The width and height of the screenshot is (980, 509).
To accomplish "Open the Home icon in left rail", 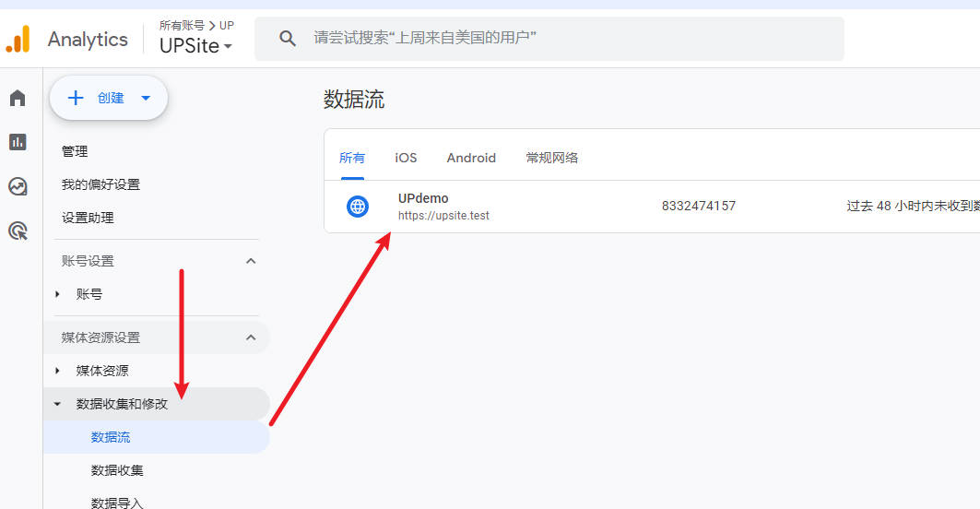I will pos(18,98).
